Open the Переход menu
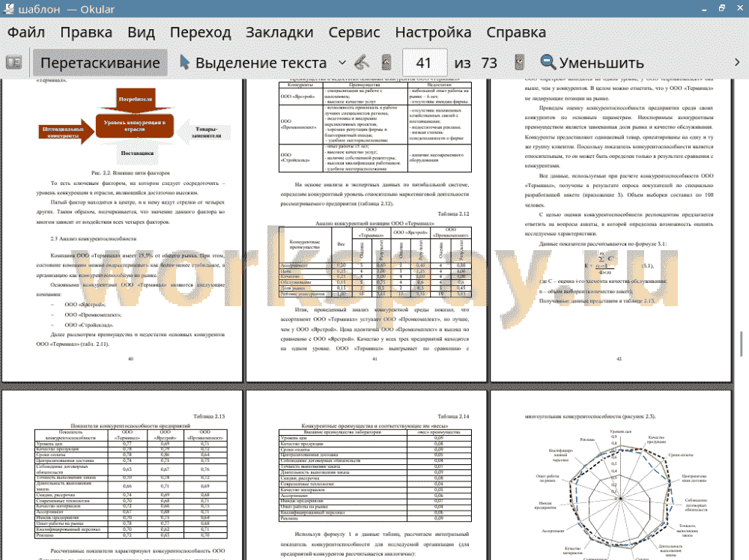 [201, 32]
